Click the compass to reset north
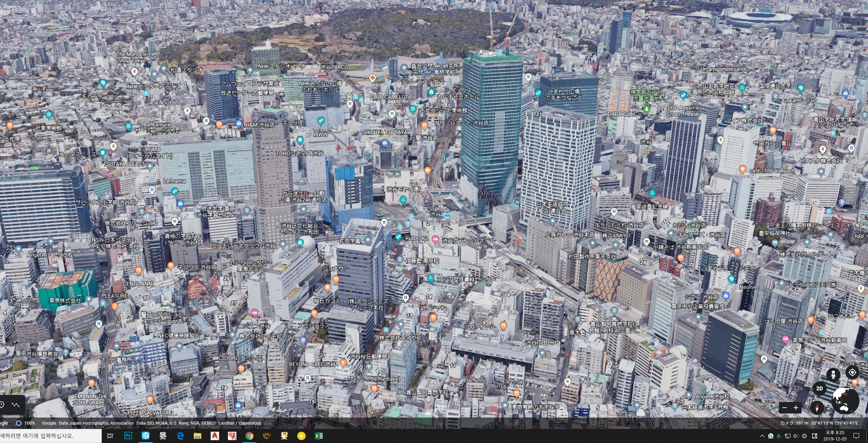The height and width of the screenshot is (443, 868). pos(817,407)
